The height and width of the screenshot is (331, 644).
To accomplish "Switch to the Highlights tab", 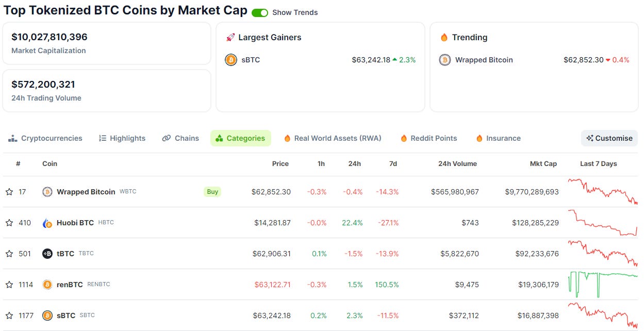I will (x=122, y=138).
